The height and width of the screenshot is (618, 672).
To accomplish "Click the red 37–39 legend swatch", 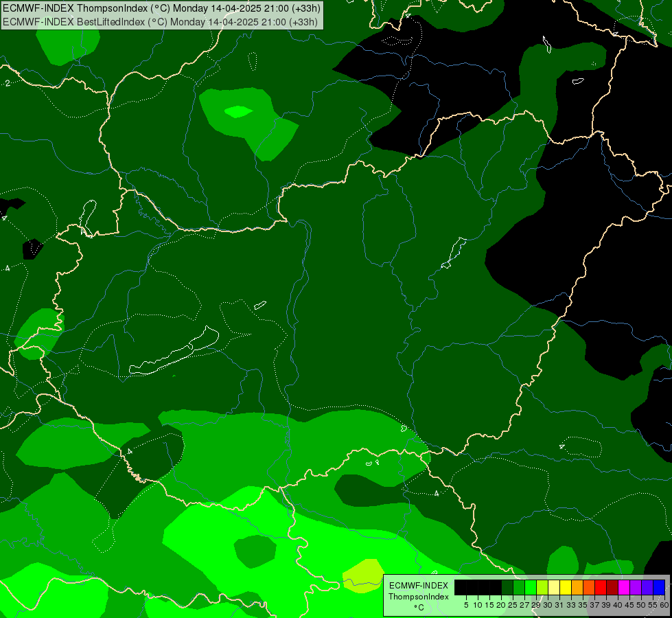I will [601, 587].
